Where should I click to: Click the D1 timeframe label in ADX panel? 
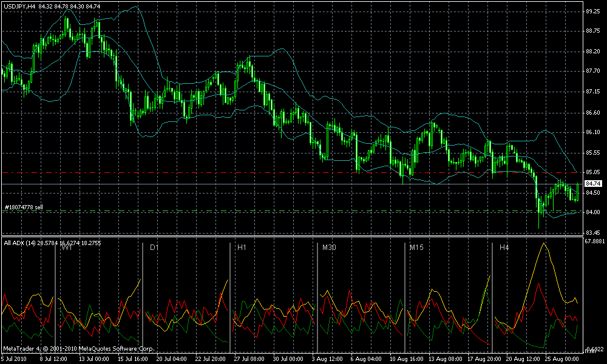point(154,247)
